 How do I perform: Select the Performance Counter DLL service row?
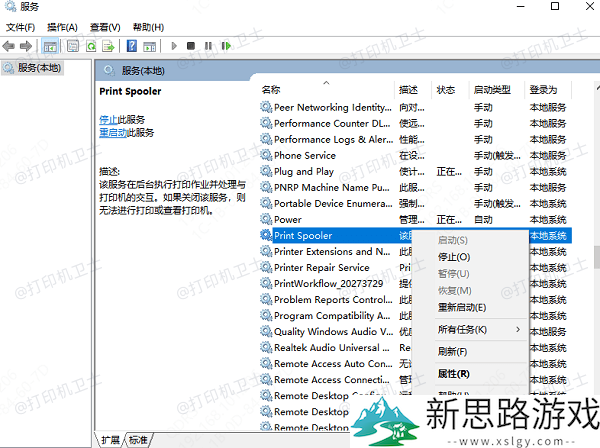tap(416, 123)
